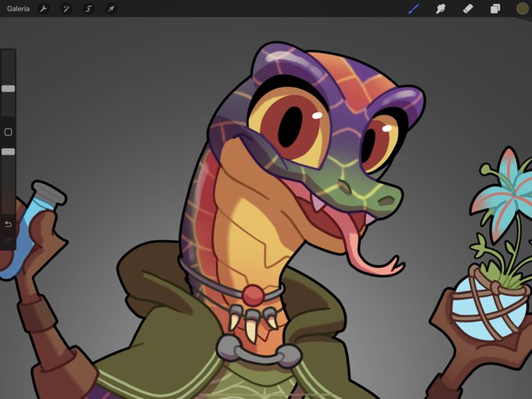Screen dimensions: 532x399
Task: Click the brush opacity slider handle
Action: point(8,152)
